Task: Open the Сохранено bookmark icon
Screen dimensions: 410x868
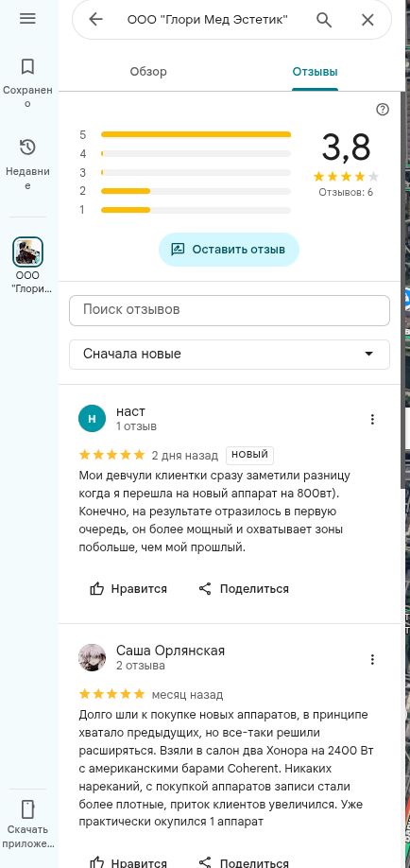Action: coord(27,67)
